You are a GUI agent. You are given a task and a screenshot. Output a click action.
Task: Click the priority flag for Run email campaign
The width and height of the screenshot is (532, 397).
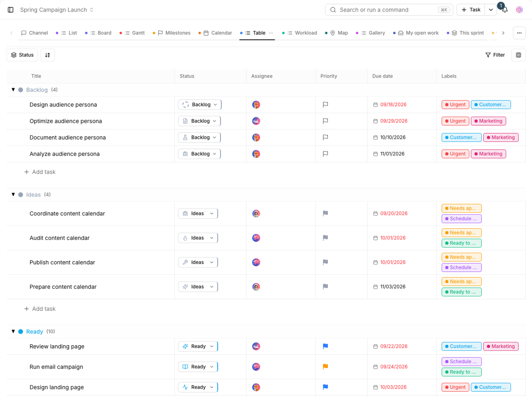326,367
